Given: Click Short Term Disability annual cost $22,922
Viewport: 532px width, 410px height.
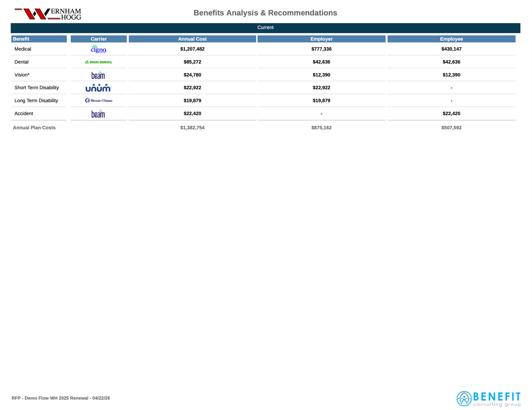Looking at the screenshot, I should pos(192,88).
